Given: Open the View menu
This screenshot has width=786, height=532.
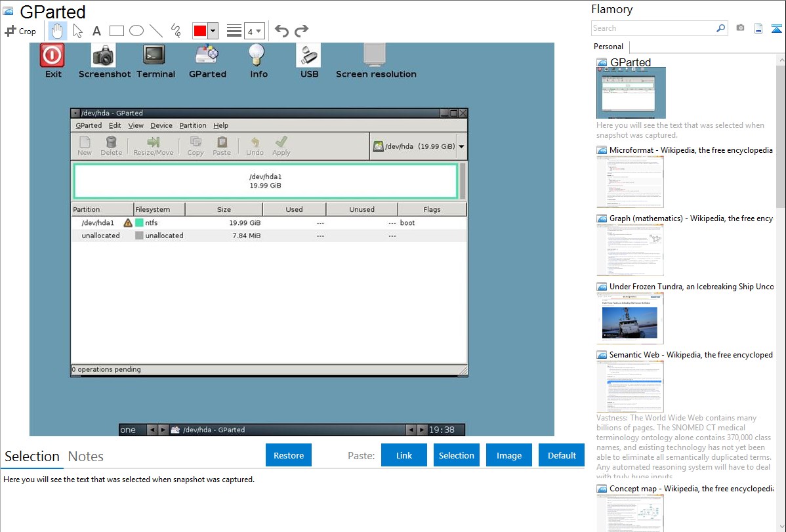Looking at the screenshot, I should pos(135,125).
